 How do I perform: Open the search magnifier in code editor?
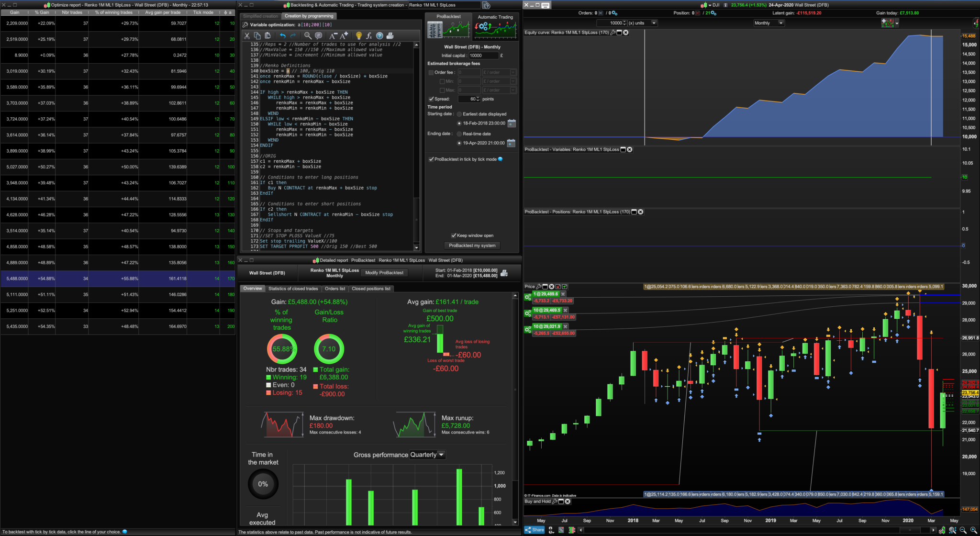coord(308,35)
